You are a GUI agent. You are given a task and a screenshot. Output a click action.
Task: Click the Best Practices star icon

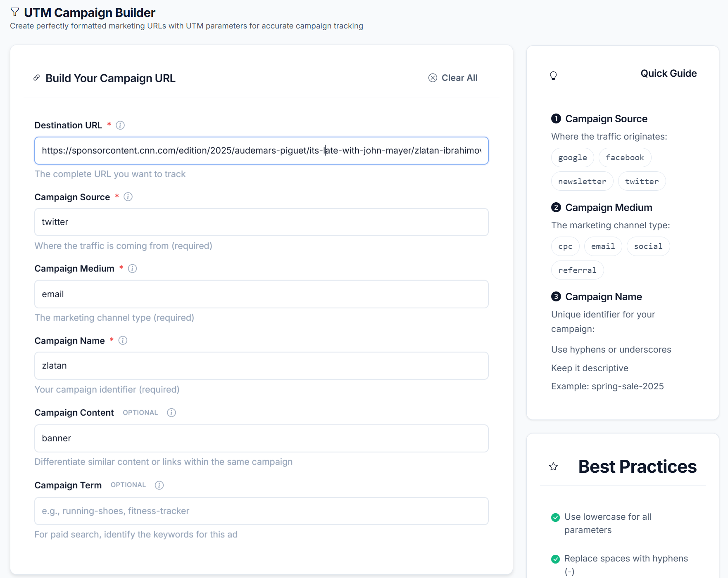[553, 467]
